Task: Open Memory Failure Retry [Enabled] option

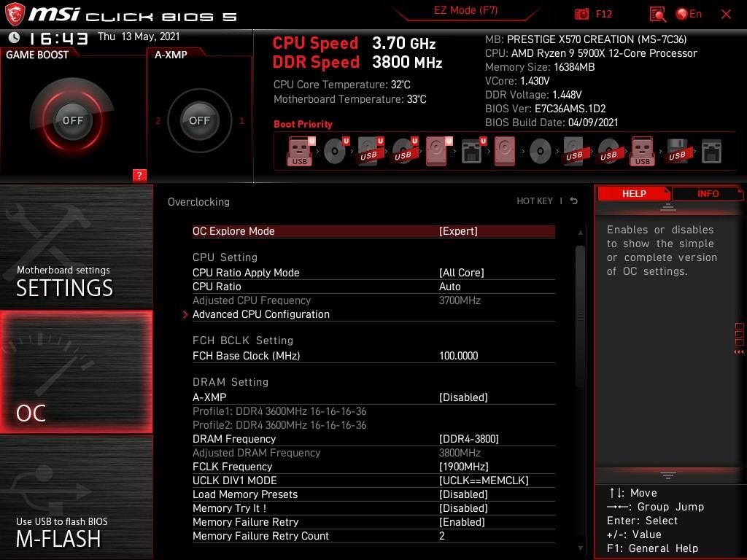Action: coord(373,522)
